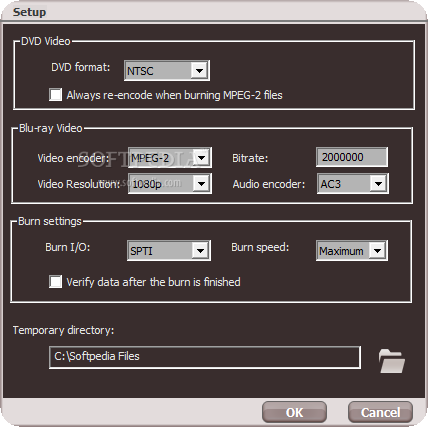Screen dimensions: 428x427
Task: Toggle verify data after burn checkbox
Action: [x=55, y=281]
